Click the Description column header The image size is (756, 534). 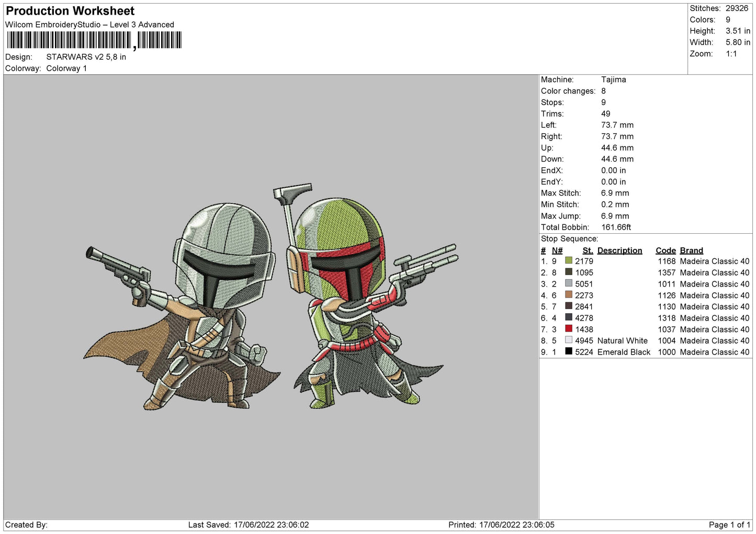(619, 251)
